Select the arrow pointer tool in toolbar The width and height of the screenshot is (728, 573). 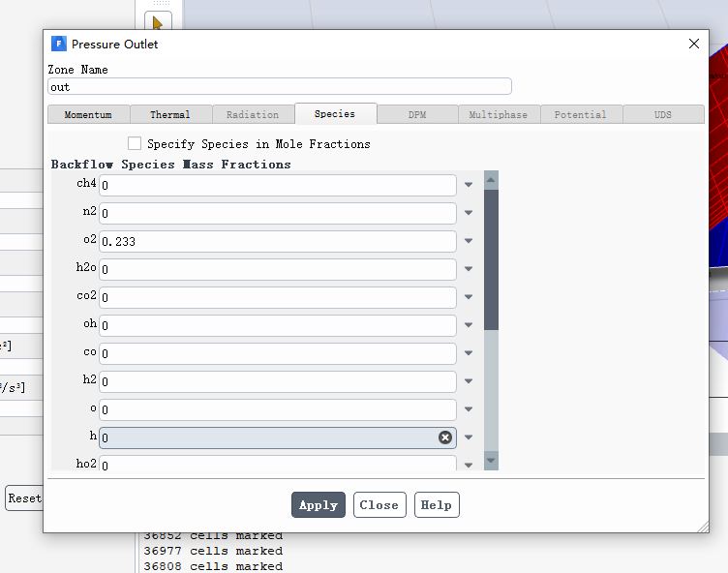(158, 21)
